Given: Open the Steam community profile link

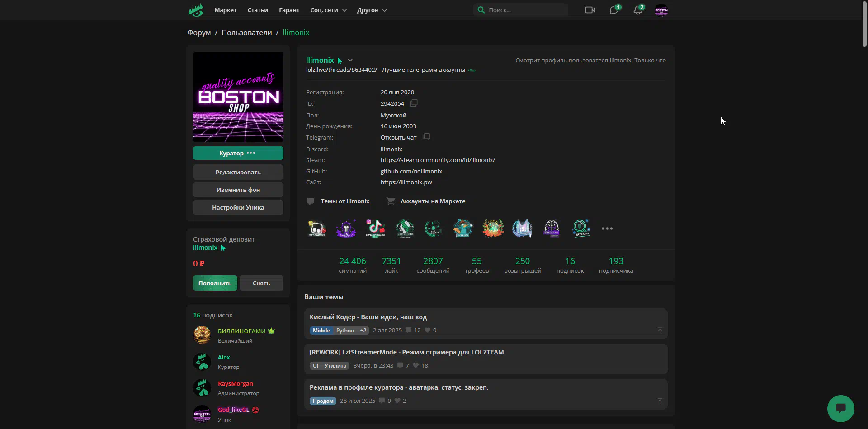Looking at the screenshot, I should pos(438,160).
